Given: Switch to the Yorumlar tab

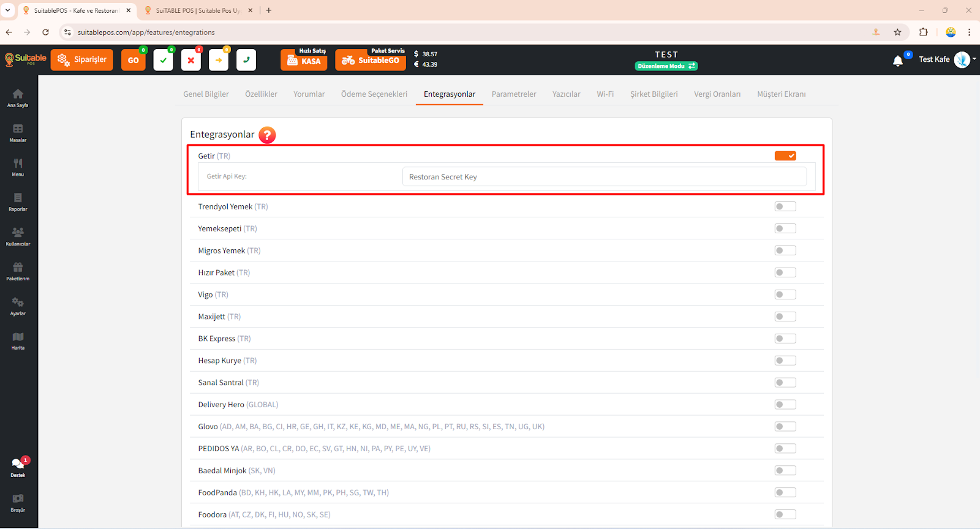Looking at the screenshot, I should (309, 94).
